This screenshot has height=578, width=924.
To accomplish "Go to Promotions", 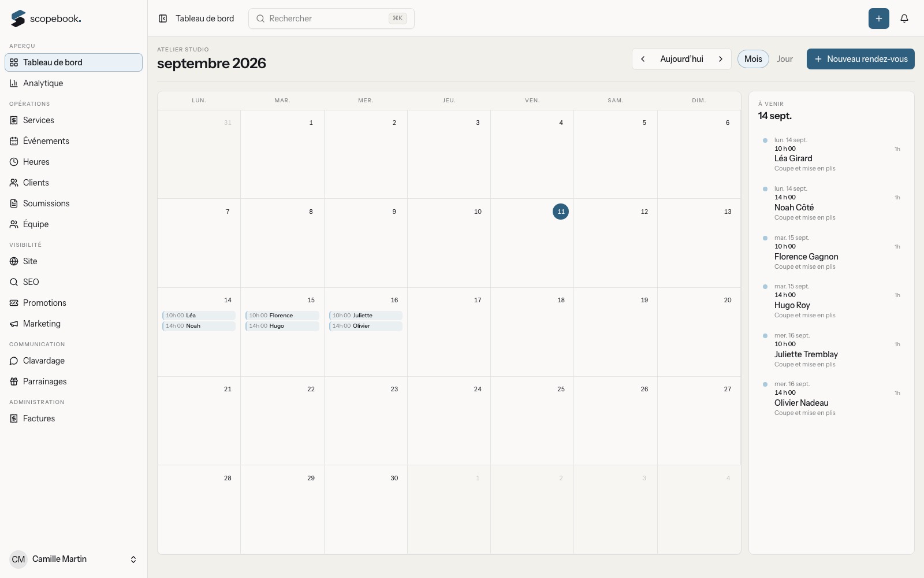I will [73, 303].
